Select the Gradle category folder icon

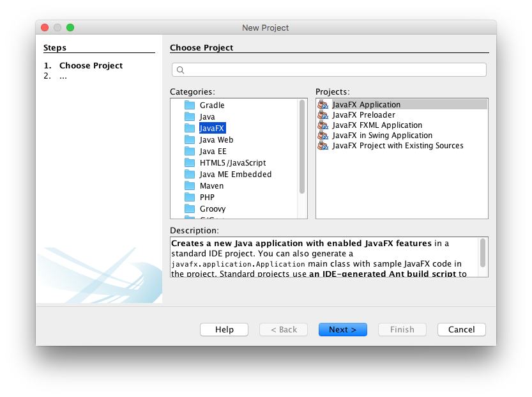pos(190,105)
